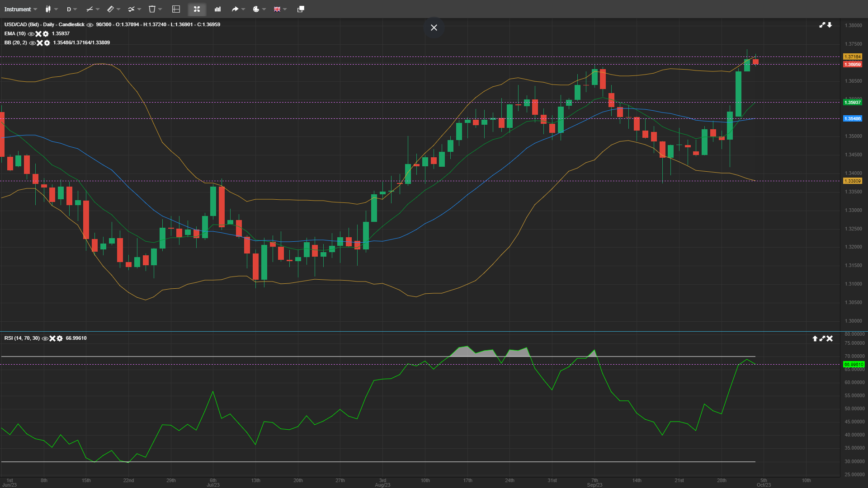Remove the RSI indicator with X icon

(52, 338)
